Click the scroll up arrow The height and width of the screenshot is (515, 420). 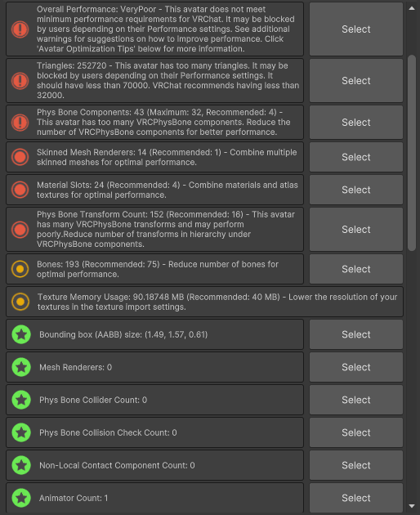click(412, 8)
